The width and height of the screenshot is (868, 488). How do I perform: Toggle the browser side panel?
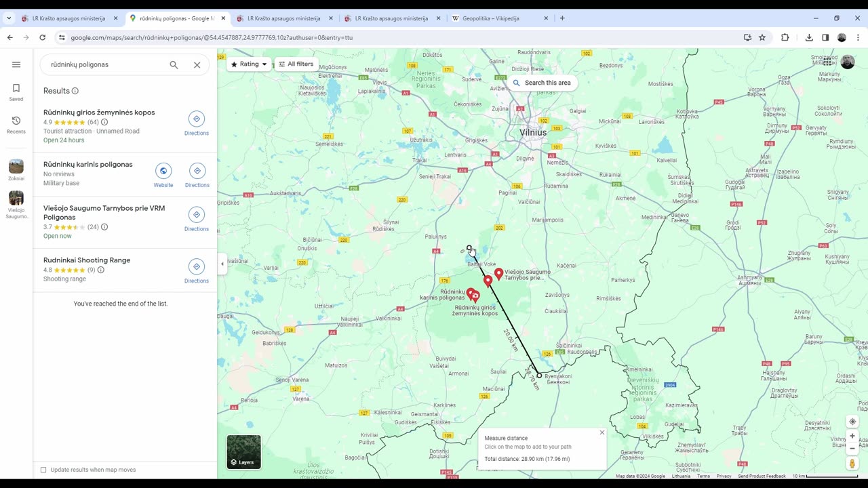pos(825,37)
